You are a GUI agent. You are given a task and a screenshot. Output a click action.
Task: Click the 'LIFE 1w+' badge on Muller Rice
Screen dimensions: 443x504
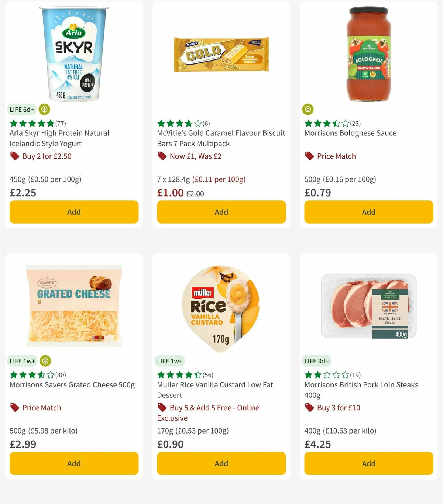(x=169, y=361)
